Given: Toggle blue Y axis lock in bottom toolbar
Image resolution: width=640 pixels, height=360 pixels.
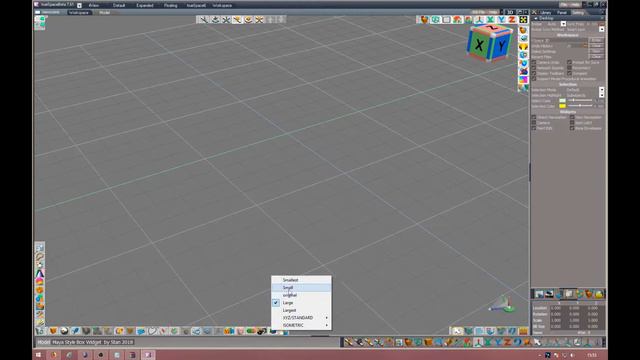Looking at the screenshot, I should (x=498, y=342).
